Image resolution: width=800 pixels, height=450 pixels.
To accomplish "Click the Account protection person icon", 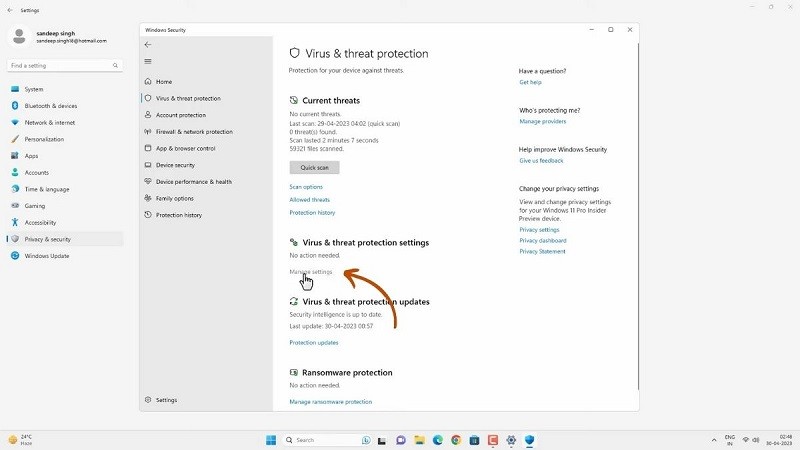I will [148, 115].
